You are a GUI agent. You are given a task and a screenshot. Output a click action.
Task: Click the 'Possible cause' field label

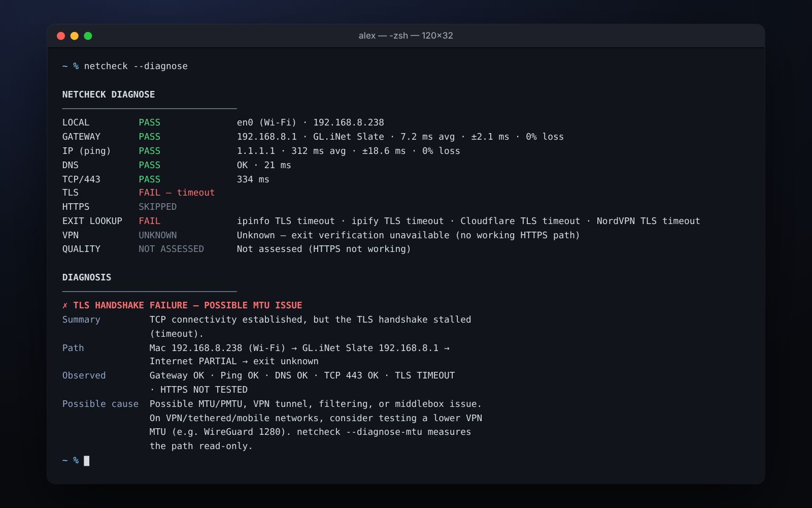pyautogui.click(x=100, y=404)
